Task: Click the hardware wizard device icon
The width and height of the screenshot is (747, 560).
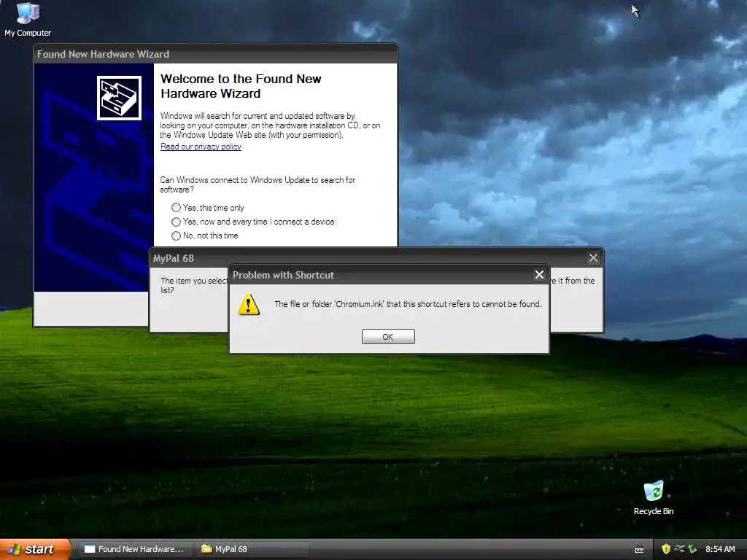Action: coord(119,98)
